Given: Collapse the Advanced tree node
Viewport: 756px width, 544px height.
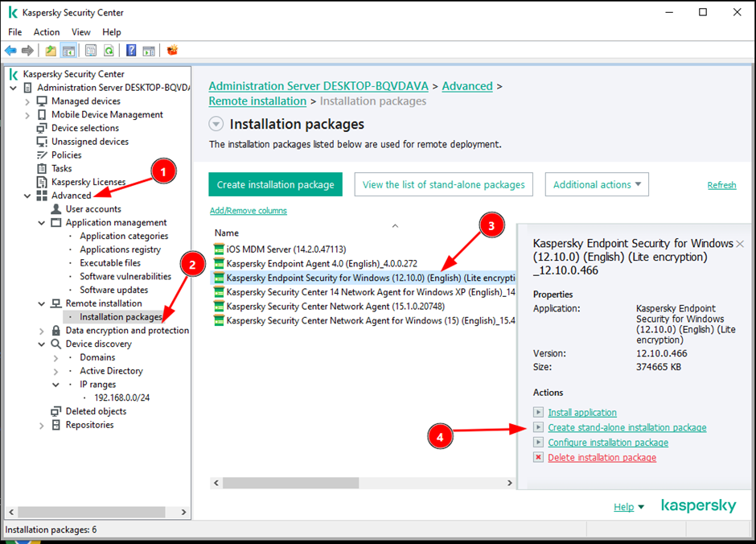Looking at the screenshot, I should (27, 196).
